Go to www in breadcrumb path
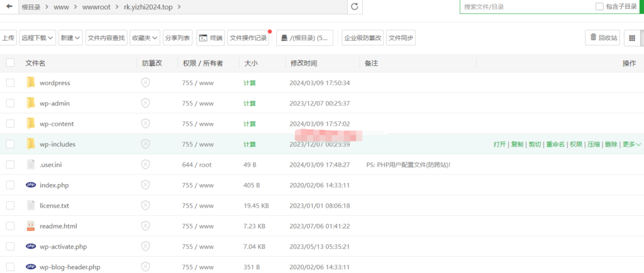 [61, 7]
